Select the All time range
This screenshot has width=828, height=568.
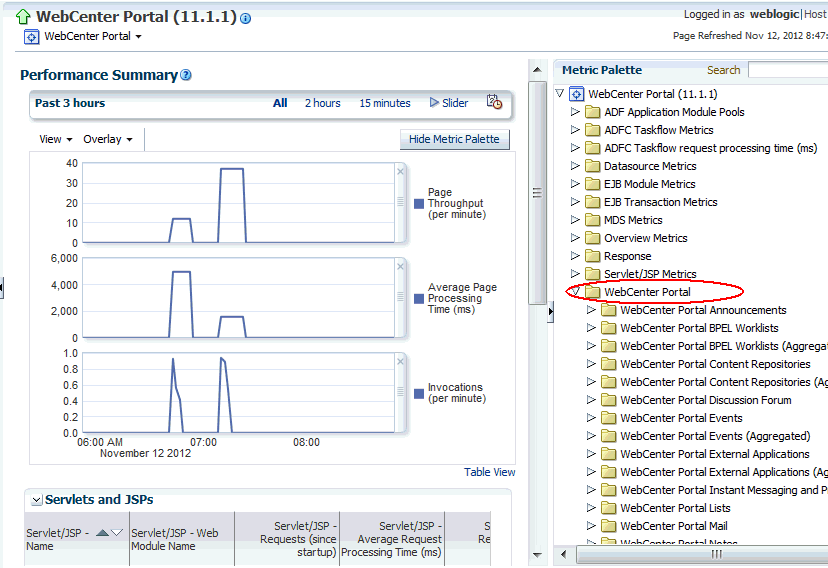click(x=280, y=103)
